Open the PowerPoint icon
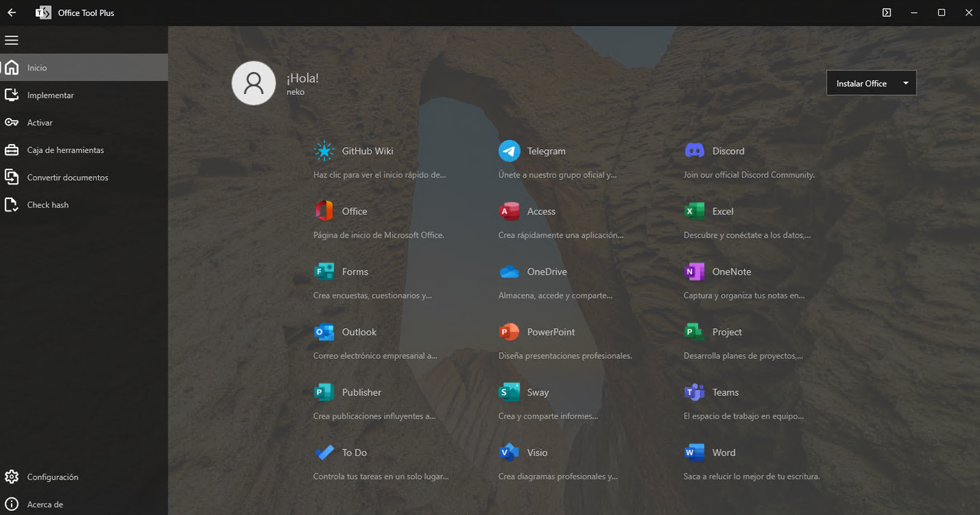Image resolution: width=980 pixels, height=515 pixels. click(x=509, y=331)
